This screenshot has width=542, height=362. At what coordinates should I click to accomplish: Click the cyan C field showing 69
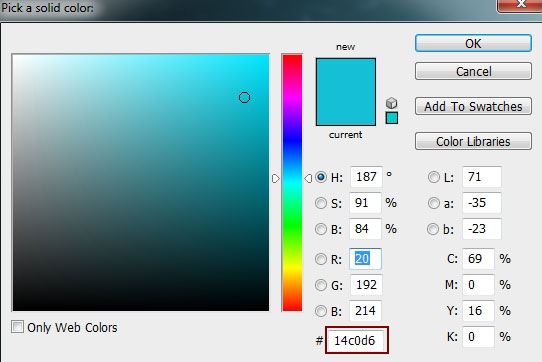(478, 259)
